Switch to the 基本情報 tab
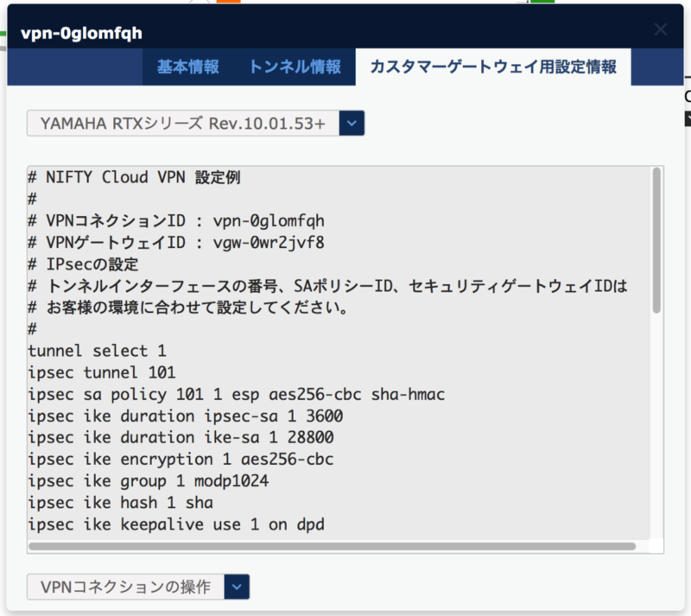The height and width of the screenshot is (616, 691). (187, 67)
